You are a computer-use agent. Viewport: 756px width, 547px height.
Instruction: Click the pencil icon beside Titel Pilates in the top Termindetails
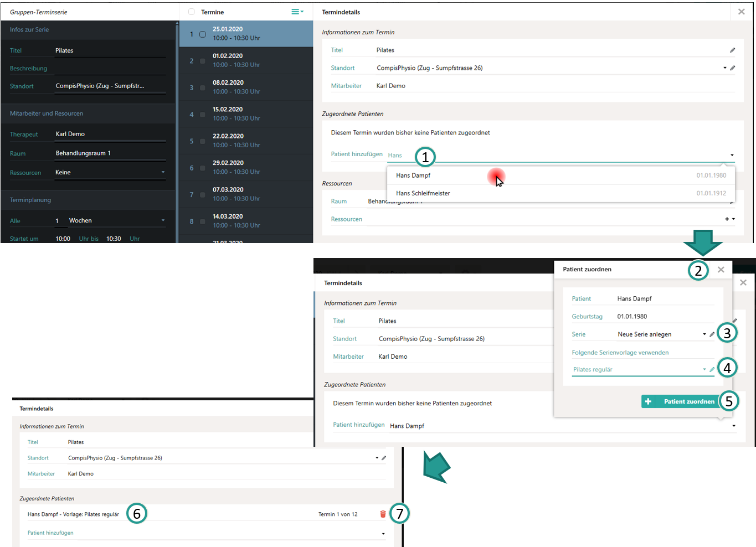click(x=732, y=50)
